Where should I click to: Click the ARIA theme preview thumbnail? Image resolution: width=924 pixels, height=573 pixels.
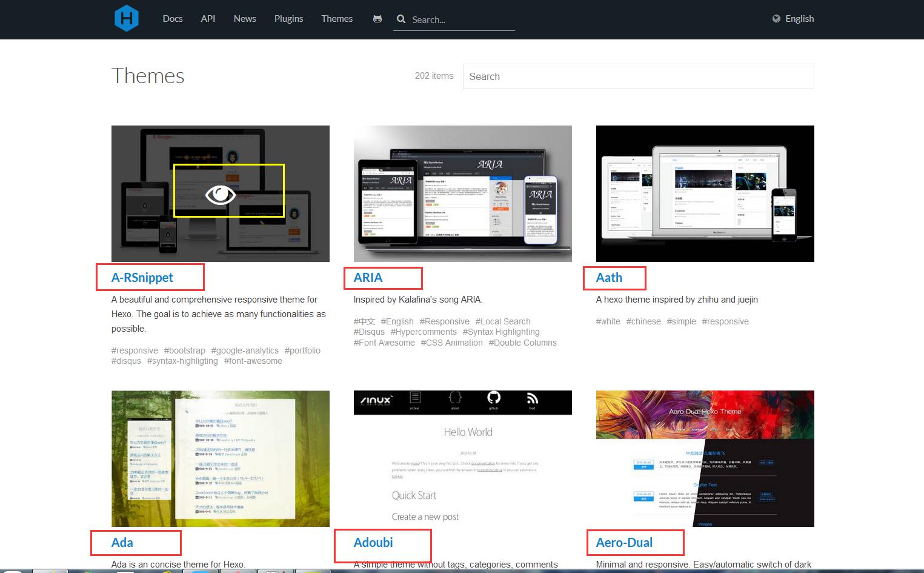click(x=462, y=193)
